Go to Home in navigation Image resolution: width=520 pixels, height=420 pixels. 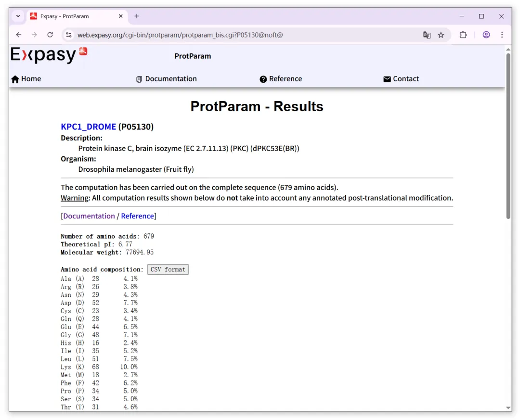pyautogui.click(x=31, y=79)
